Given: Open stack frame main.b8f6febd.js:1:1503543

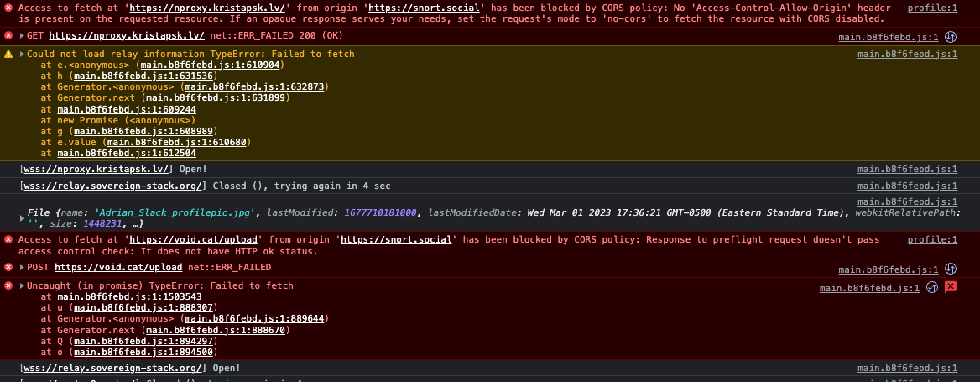Looking at the screenshot, I should (x=129, y=297).
